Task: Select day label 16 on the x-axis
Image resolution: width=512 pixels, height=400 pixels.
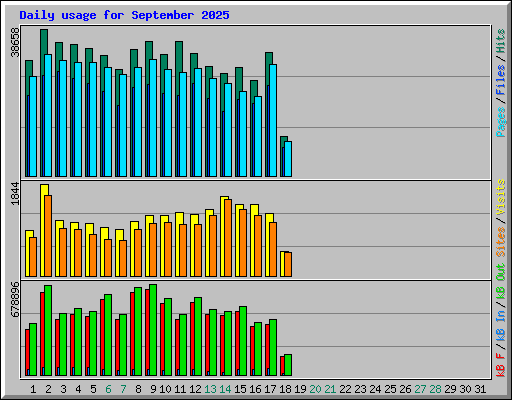Action: click(x=255, y=389)
